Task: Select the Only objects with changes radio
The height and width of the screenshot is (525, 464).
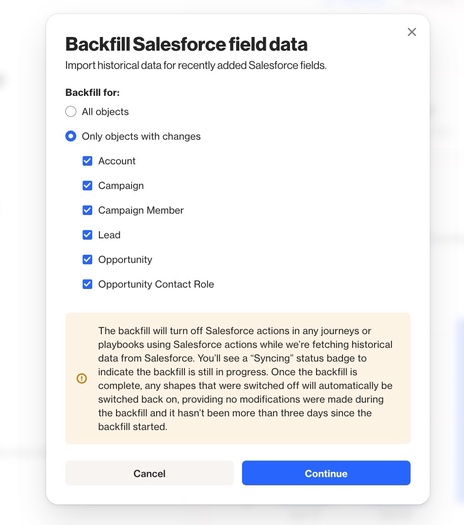Action: [71, 136]
